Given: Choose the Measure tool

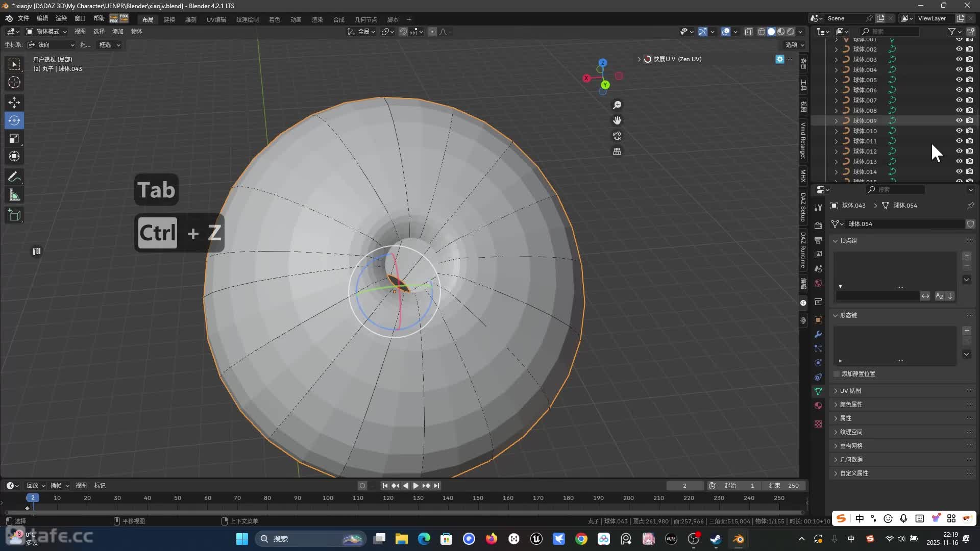Looking at the screenshot, I should [x=14, y=195].
